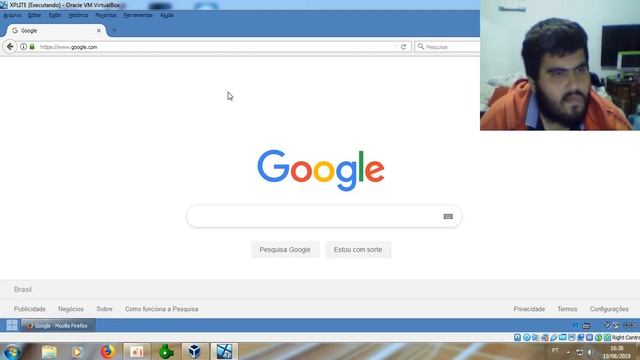Click the host tray network icon
Screen dimensions: 640x360
[579, 352]
